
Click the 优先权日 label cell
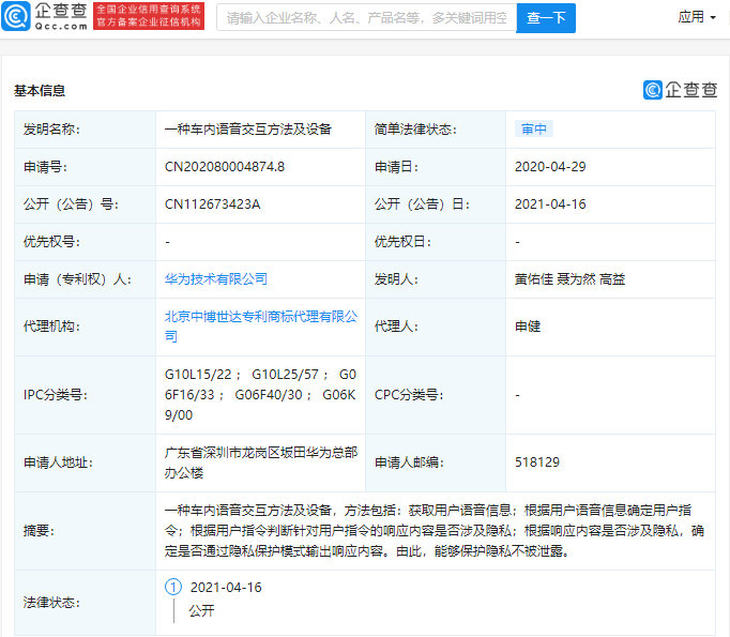[436, 242]
